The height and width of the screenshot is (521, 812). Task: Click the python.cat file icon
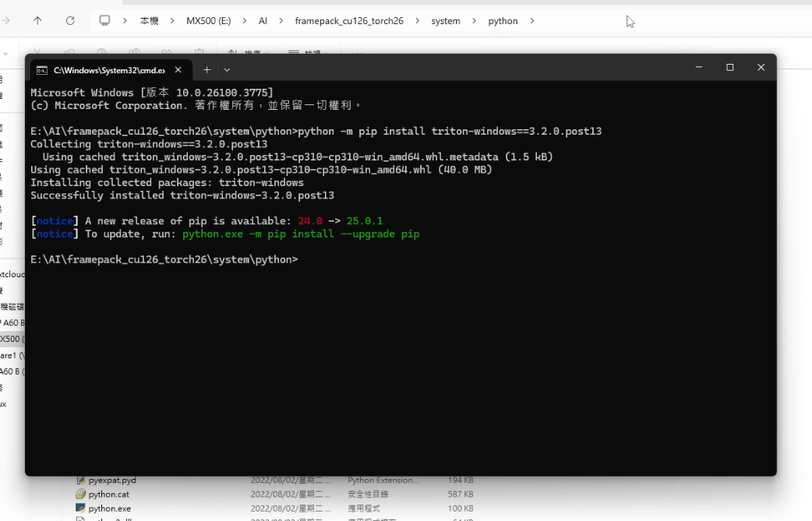point(81,494)
